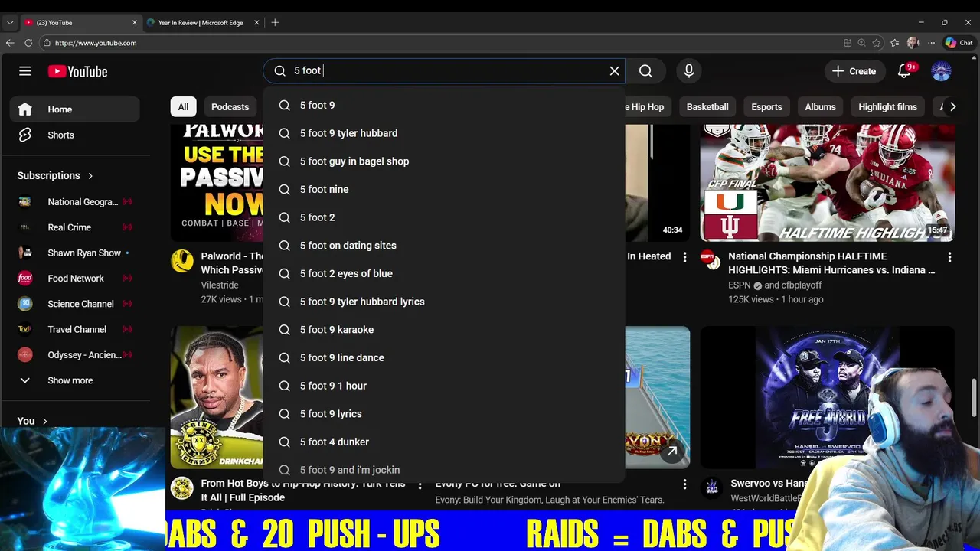This screenshot has height=551, width=980.
Task: Expand the Subscriptions section
Action: (x=55, y=175)
